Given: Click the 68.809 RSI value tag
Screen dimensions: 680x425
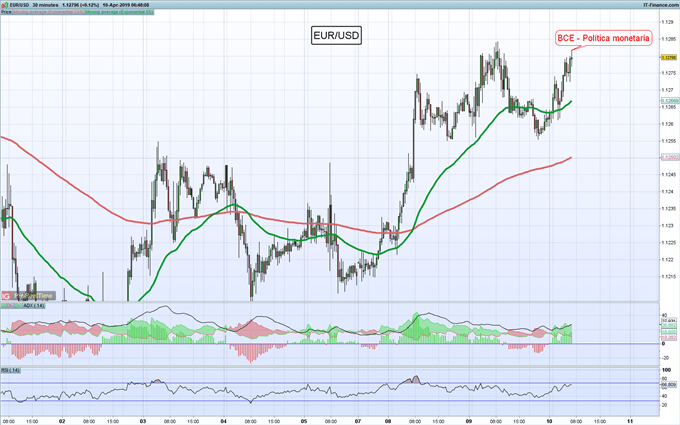Looking at the screenshot, I should (x=669, y=384).
